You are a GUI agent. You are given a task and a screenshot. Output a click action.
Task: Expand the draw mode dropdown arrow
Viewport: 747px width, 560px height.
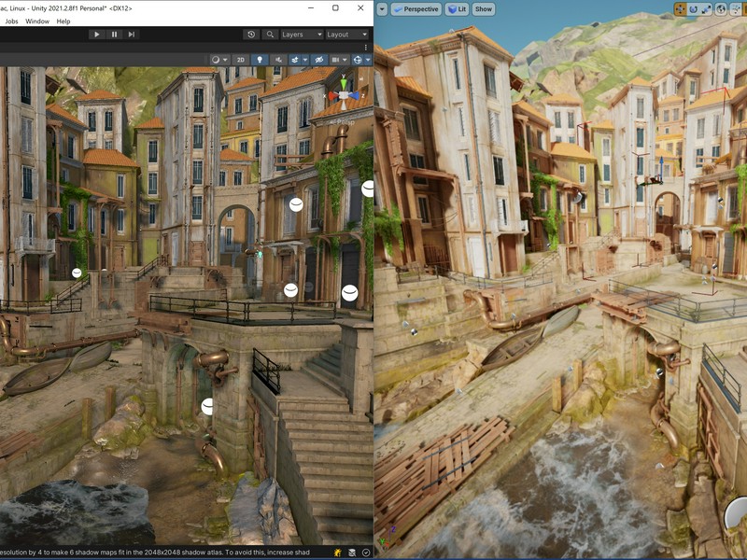click(225, 60)
